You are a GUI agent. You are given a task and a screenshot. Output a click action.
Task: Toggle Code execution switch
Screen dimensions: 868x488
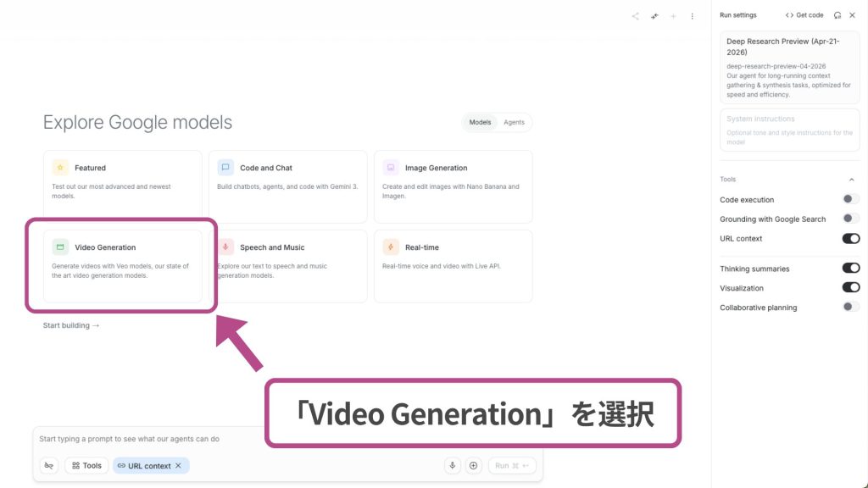851,199
